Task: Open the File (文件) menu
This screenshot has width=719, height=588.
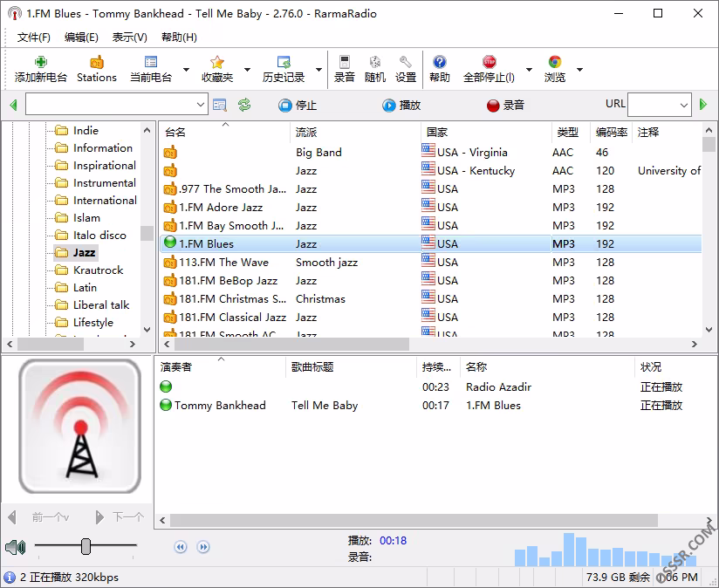Action: click(33, 38)
